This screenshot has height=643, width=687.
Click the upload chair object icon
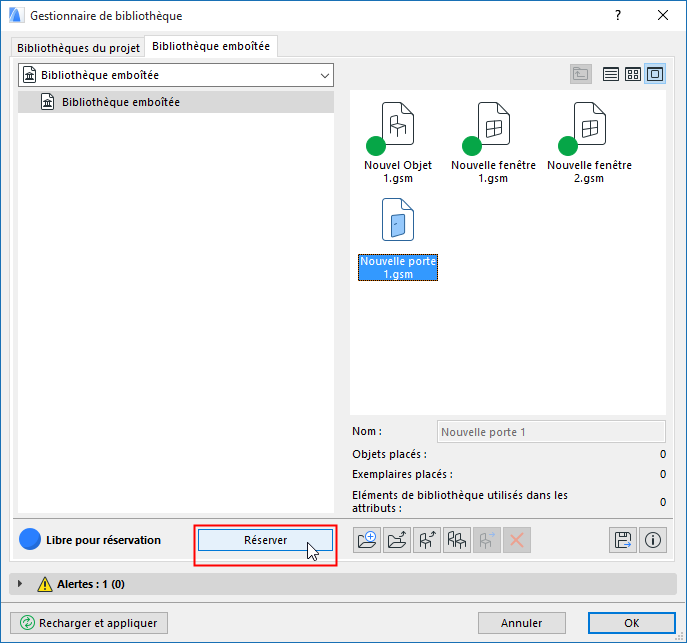pos(427,540)
